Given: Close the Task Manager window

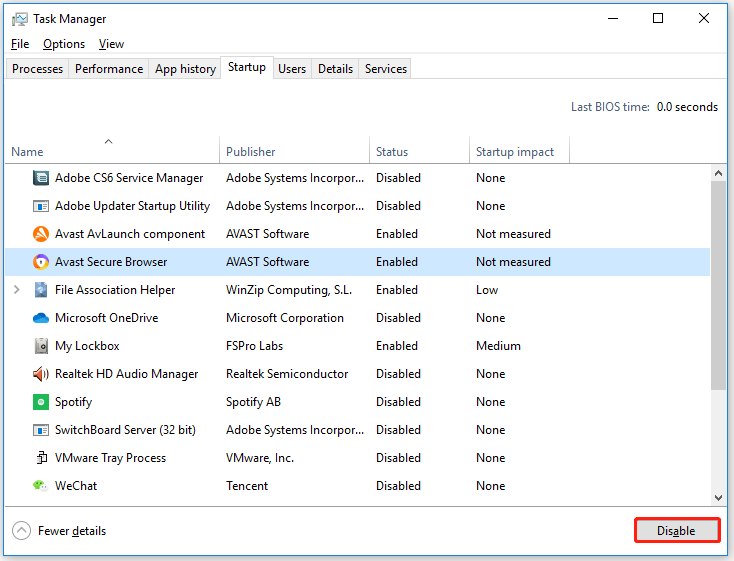Looking at the screenshot, I should click(704, 19).
